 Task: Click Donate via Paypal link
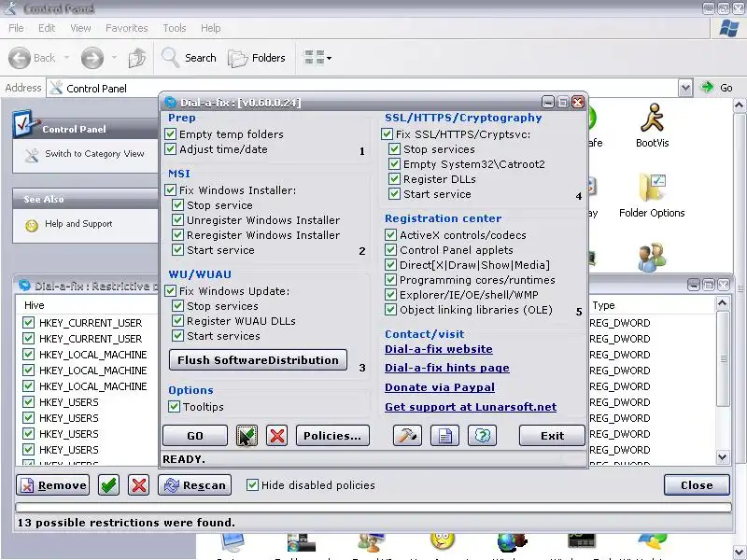[x=440, y=387]
